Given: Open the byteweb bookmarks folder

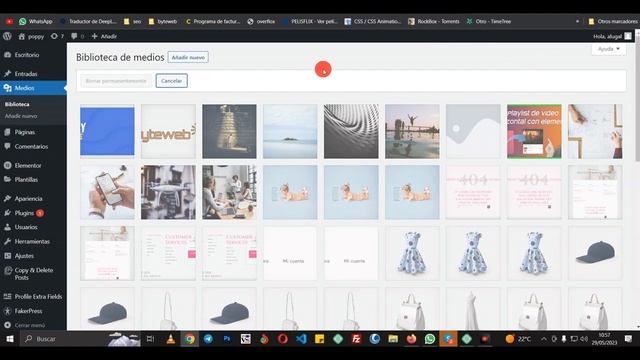Looking at the screenshot, I should point(163,22).
